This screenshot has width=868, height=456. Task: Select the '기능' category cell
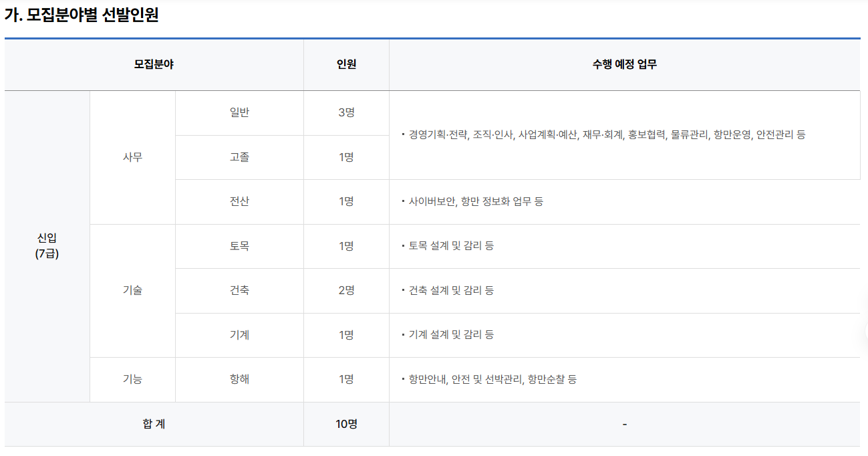(132, 379)
